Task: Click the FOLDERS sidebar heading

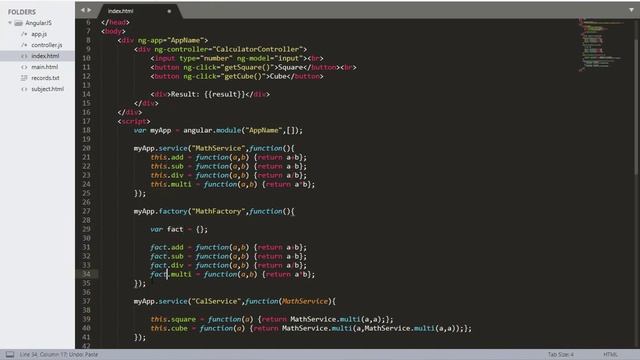Action: (x=22, y=12)
